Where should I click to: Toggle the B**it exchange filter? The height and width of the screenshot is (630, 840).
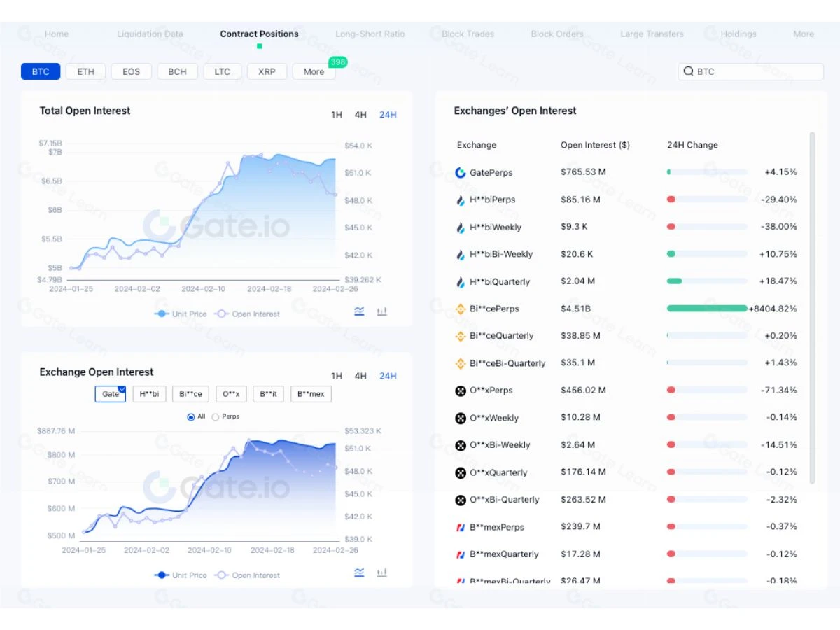[x=268, y=394]
